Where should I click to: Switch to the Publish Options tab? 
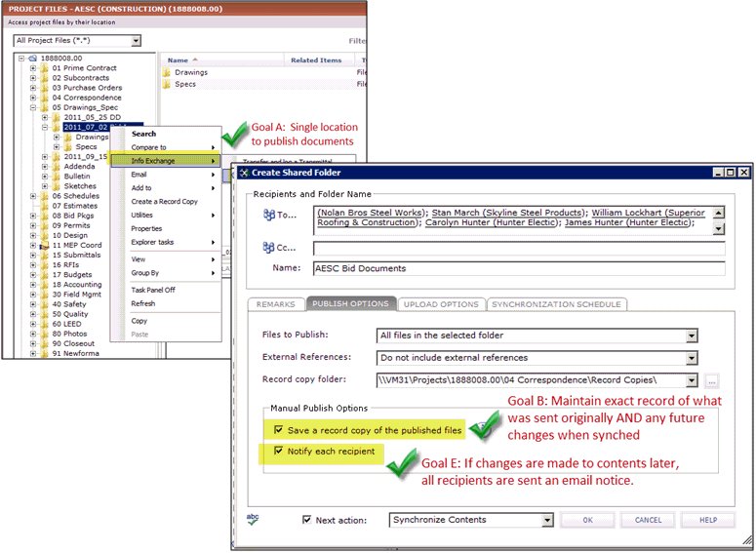pyautogui.click(x=350, y=303)
